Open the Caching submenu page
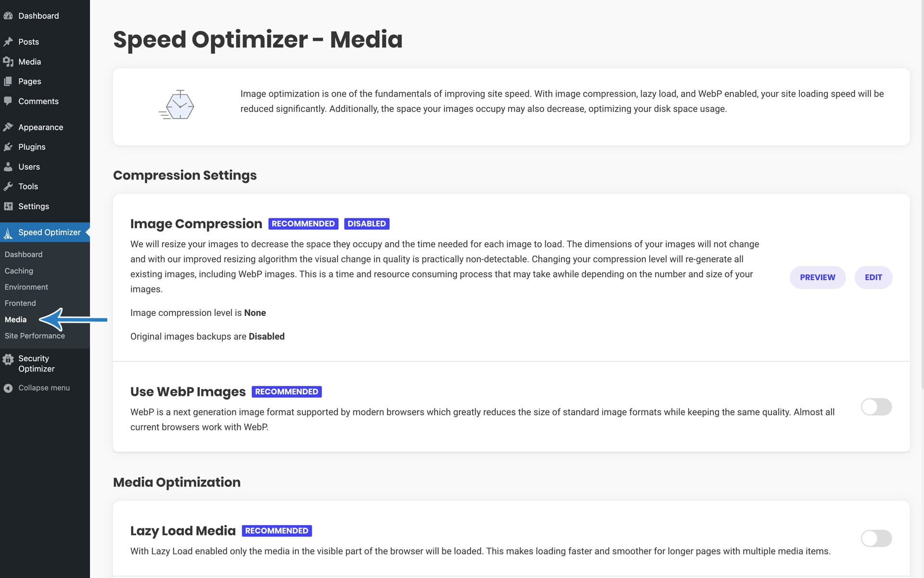924x578 pixels. [x=19, y=271]
